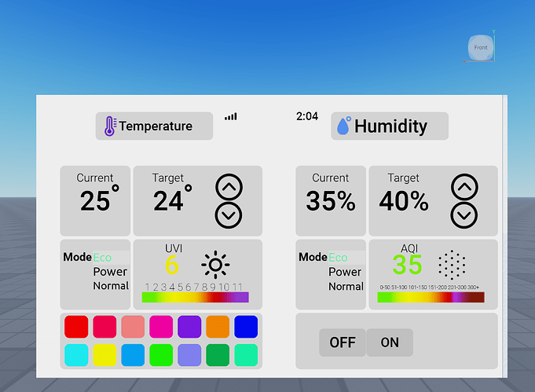The image size is (535, 392).
Task: Lower humidity target with down chevron
Action: click(x=464, y=214)
